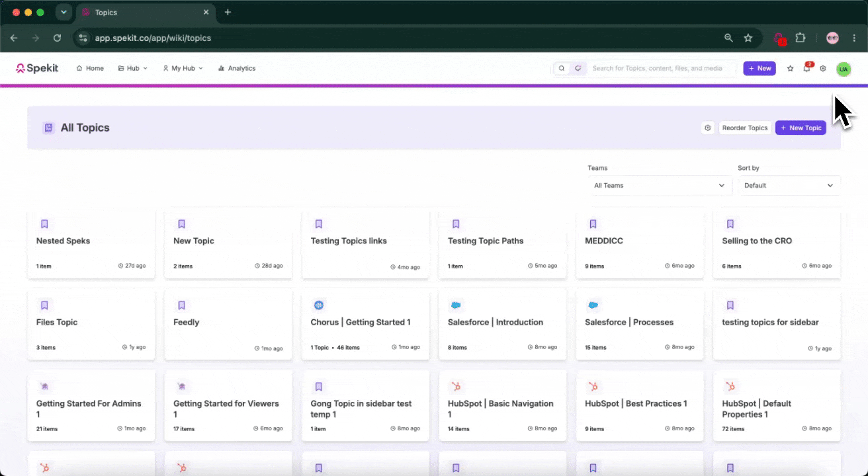The image size is (868, 476).
Task: Bookmark this page with Chrome star
Action: [748, 38]
